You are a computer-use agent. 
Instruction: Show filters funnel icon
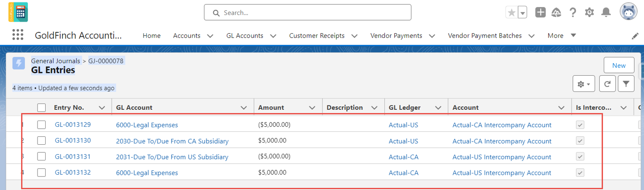pyautogui.click(x=626, y=84)
